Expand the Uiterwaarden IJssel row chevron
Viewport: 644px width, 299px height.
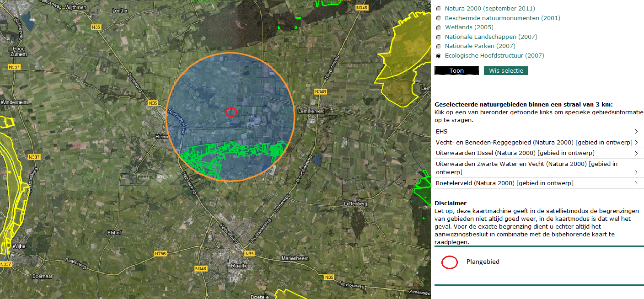(x=636, y=153)
